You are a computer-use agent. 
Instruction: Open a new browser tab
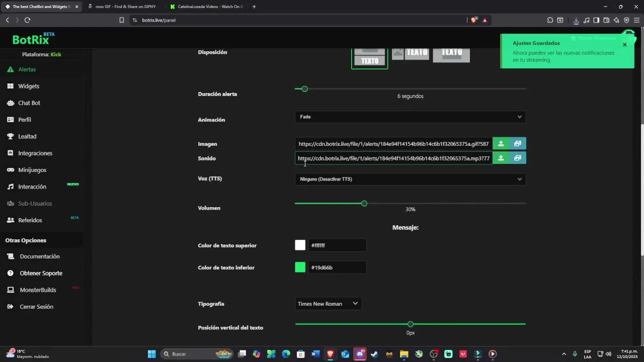[x=254, y=7]
